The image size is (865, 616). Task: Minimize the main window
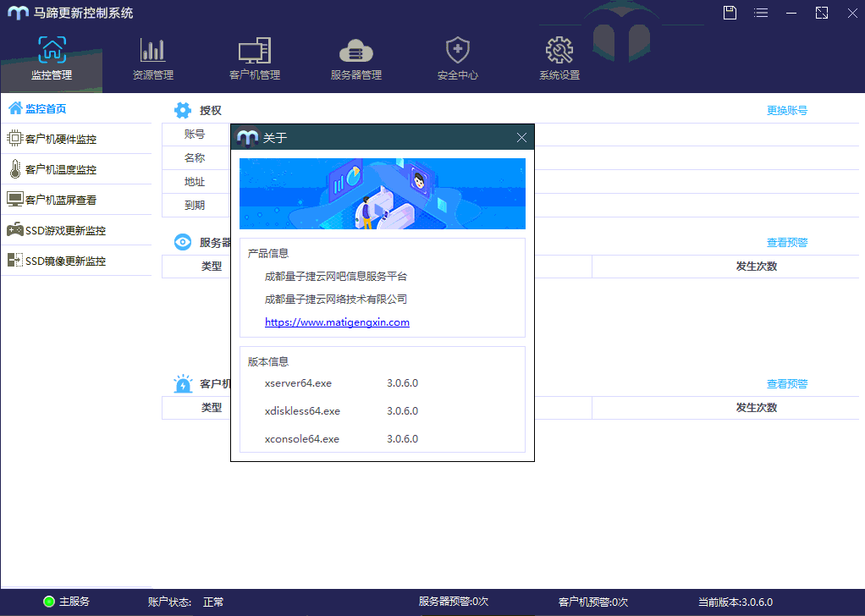coord(791,13)
